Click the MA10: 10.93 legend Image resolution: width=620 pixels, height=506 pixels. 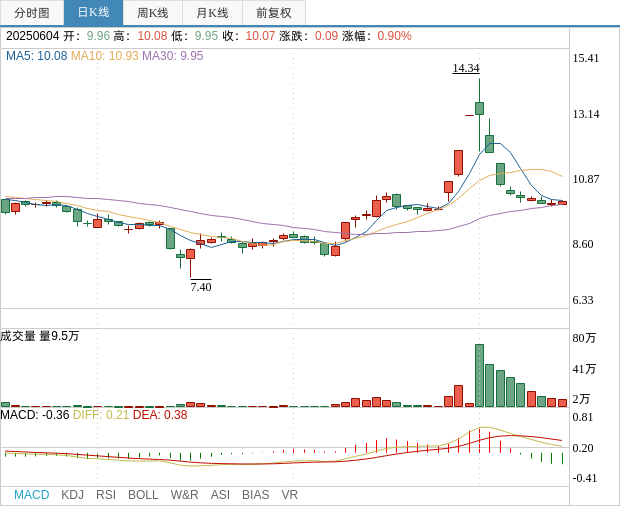coord(104,56)
